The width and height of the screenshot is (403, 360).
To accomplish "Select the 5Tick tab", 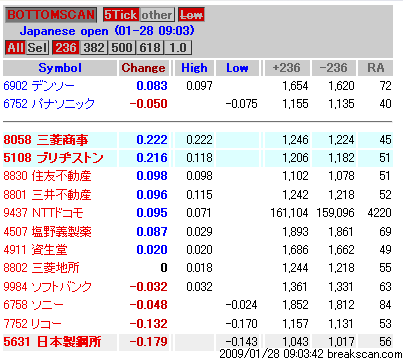I will click(121, 15).
